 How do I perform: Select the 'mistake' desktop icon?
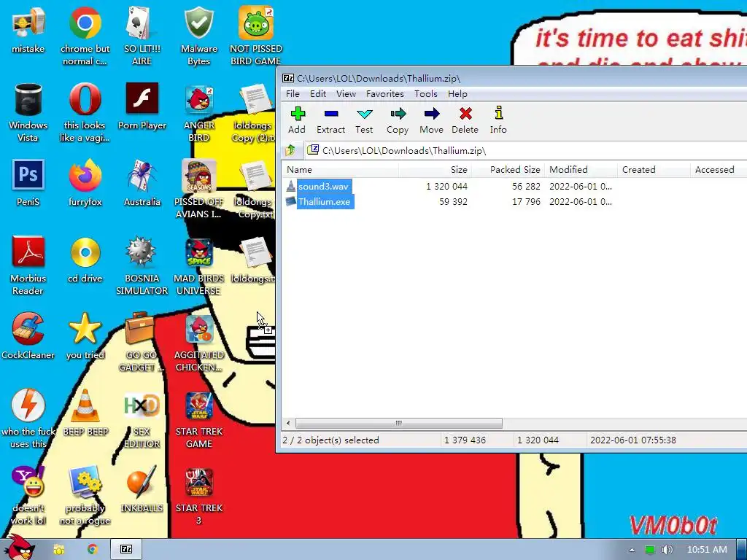pos(28,30)
